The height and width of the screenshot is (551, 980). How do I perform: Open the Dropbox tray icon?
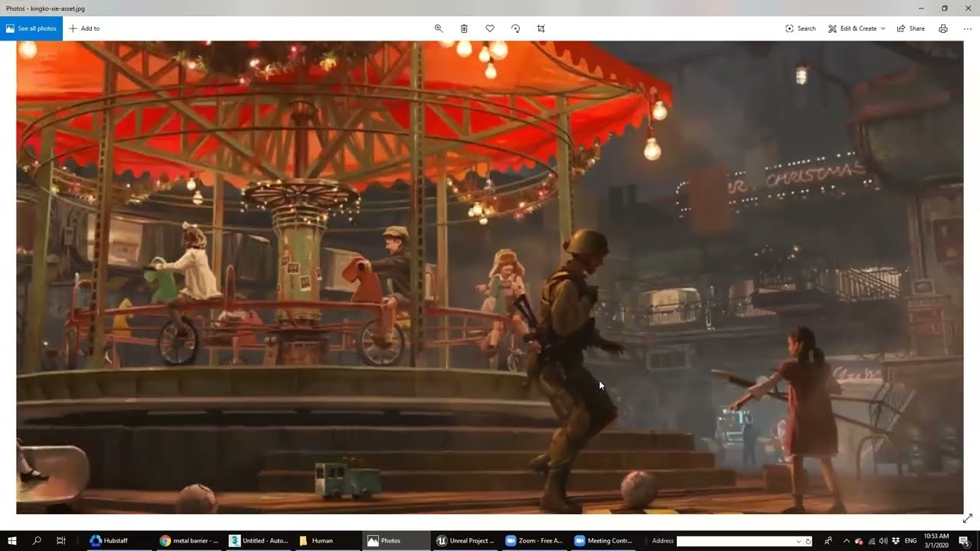coord(895,541)
